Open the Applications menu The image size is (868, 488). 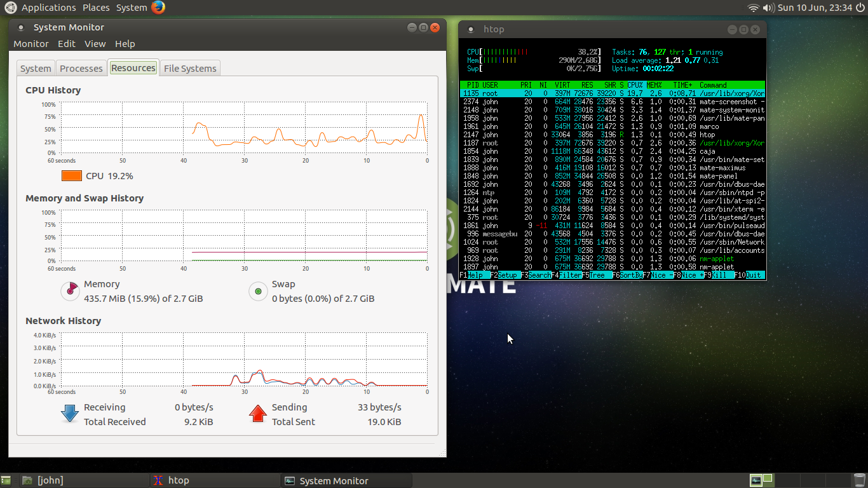click(x=48, y=8)
